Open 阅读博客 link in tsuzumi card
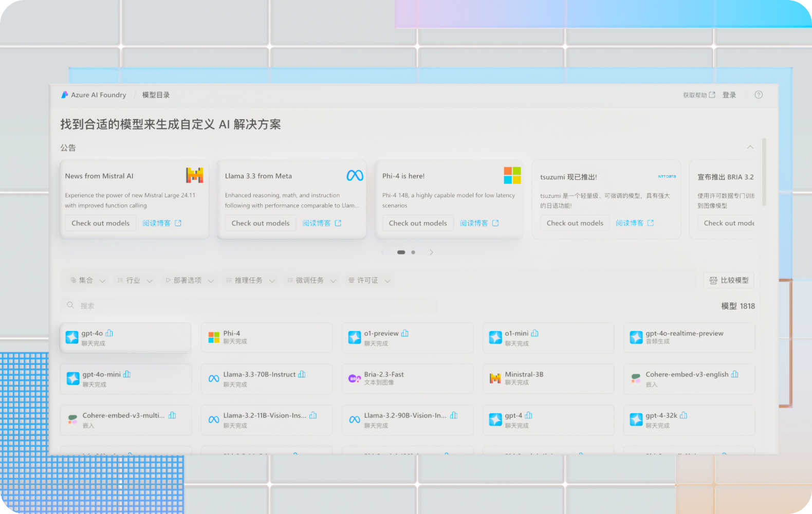This screenshot has height=514, width=812. pyautogui.click(x=635, y=223)
